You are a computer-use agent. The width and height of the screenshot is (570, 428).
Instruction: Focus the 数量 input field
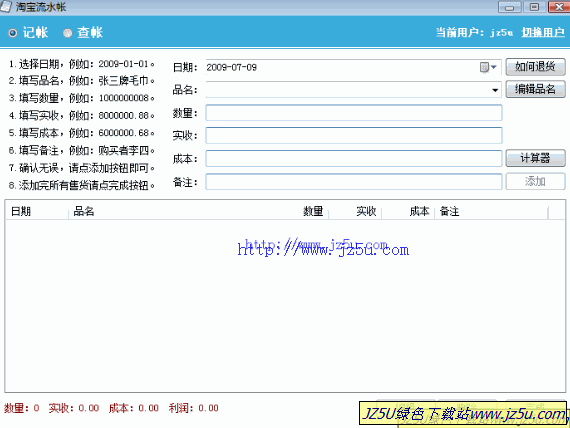[x=354, y=113]
